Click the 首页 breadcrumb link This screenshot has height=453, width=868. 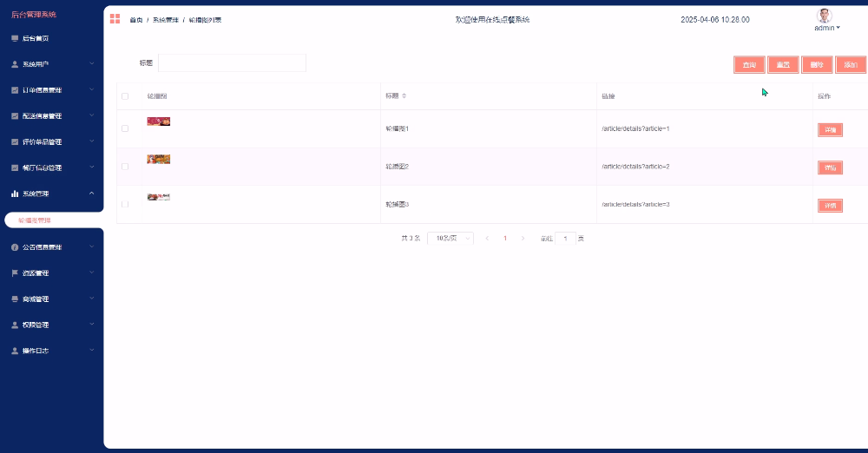(x=136, y=20)
